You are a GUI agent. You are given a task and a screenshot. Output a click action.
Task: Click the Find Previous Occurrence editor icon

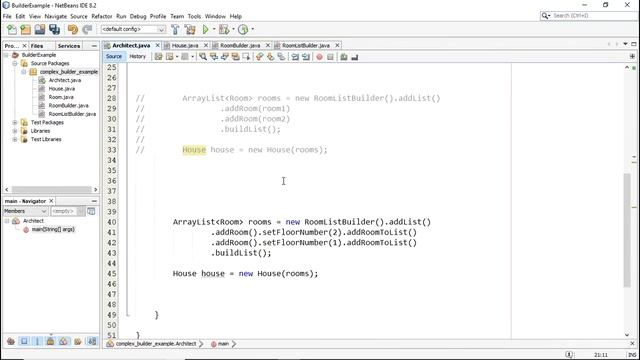coord(214,57)
